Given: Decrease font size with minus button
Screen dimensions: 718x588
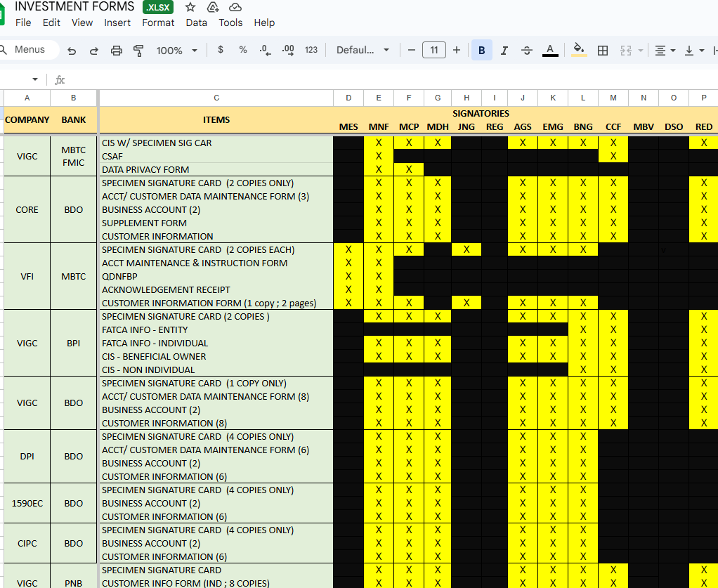Looking at the screenshot, I should (x=411, y=50).
